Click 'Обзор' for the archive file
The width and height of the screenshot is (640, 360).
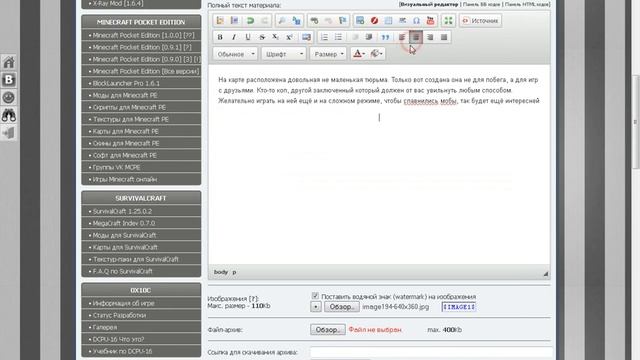(328, 329)
